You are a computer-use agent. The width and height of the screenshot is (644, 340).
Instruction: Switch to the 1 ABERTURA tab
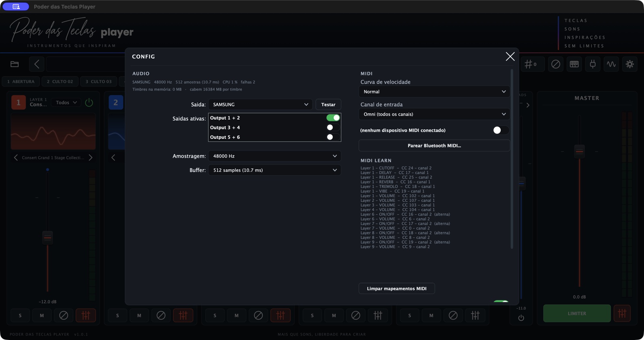click(x=21, y=81)
